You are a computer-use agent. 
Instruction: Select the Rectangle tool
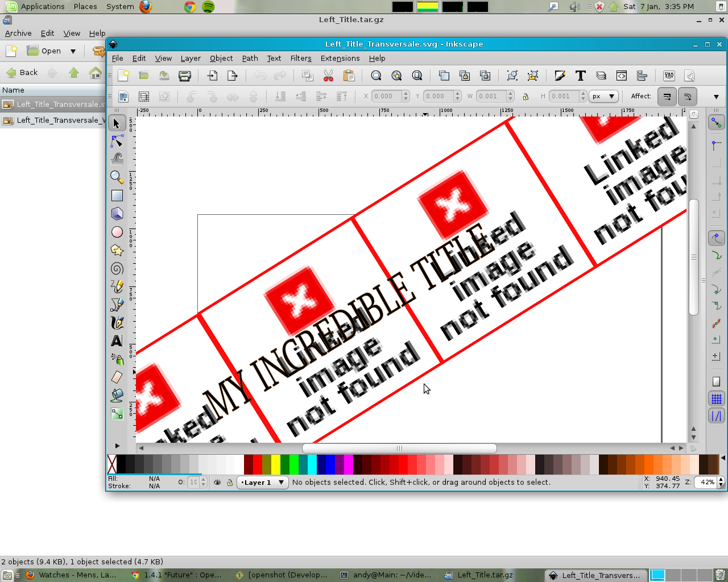click(117, 196)
